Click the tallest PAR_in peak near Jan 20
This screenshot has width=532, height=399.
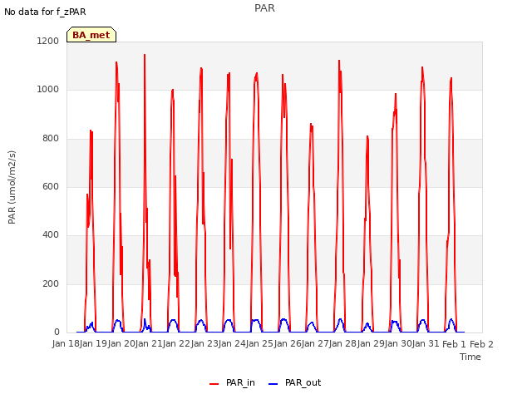click(145, 55)
